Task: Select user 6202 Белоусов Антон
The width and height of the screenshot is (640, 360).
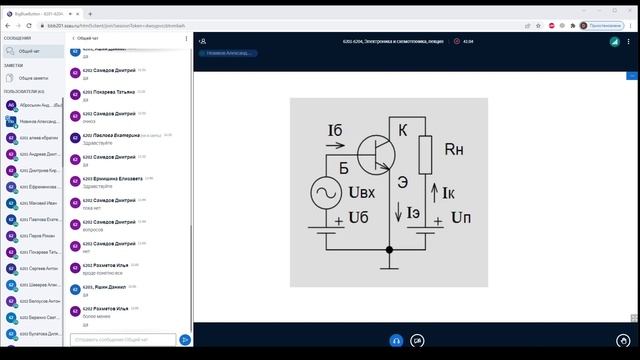Action: click(33, 301)
